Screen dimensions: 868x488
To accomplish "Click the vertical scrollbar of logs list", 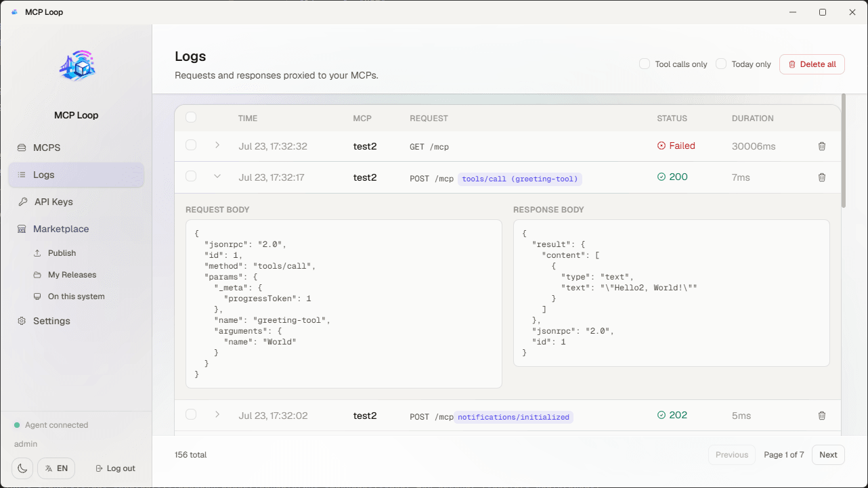I will coord(843,150).
